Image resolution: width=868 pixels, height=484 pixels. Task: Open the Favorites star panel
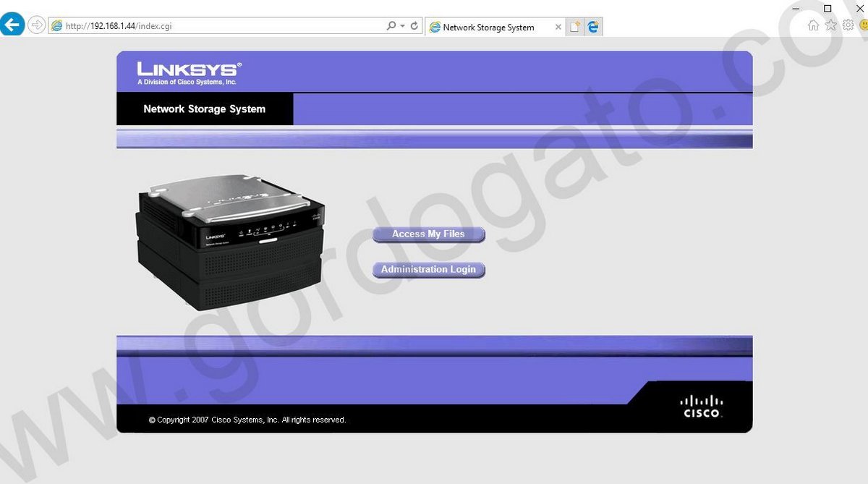point(830,24)
